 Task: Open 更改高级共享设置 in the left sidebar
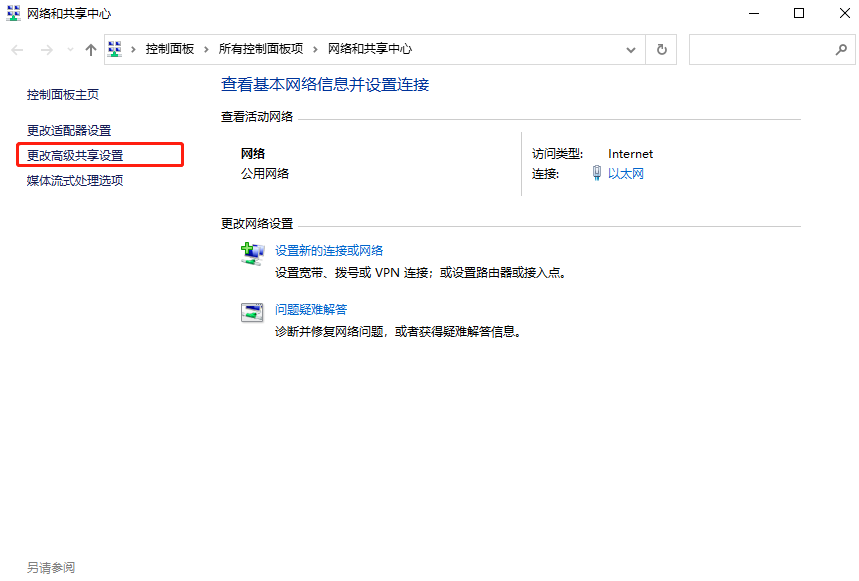75,155
